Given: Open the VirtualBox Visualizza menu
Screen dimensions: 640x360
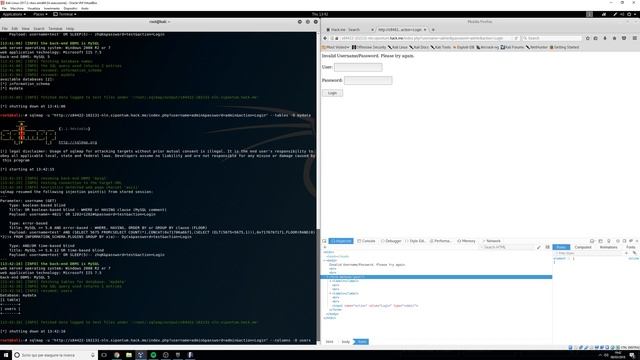Looking at the screenshot, I should [x=33, y=8].
